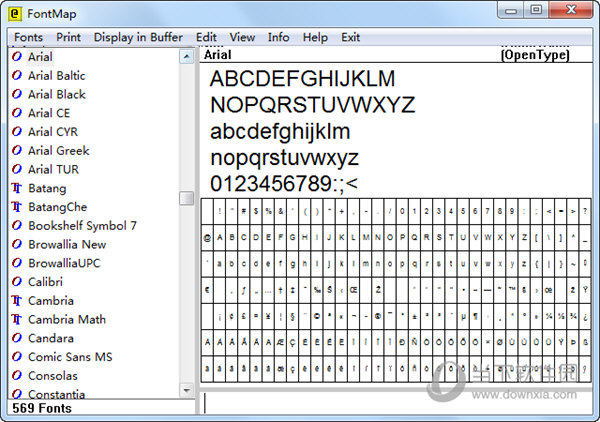Open the Display in Buffer menu
Viewport: 600px width, 422px height.
click(x=138, y=37)
